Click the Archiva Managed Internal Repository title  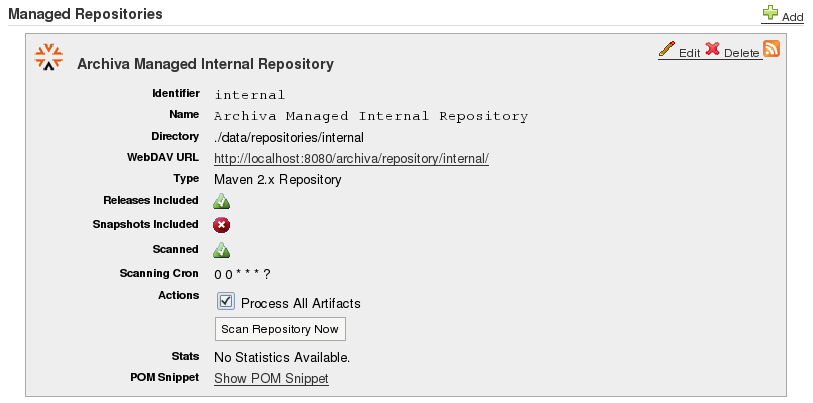click(x=205, y=64)
